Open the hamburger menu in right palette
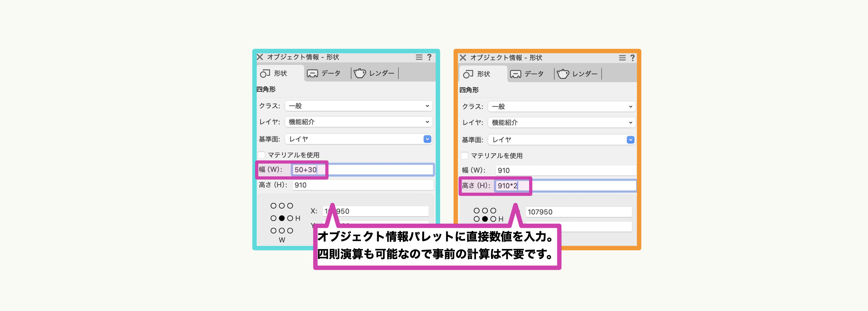Screen dimensions: 868x311 [x=622, y=58]
